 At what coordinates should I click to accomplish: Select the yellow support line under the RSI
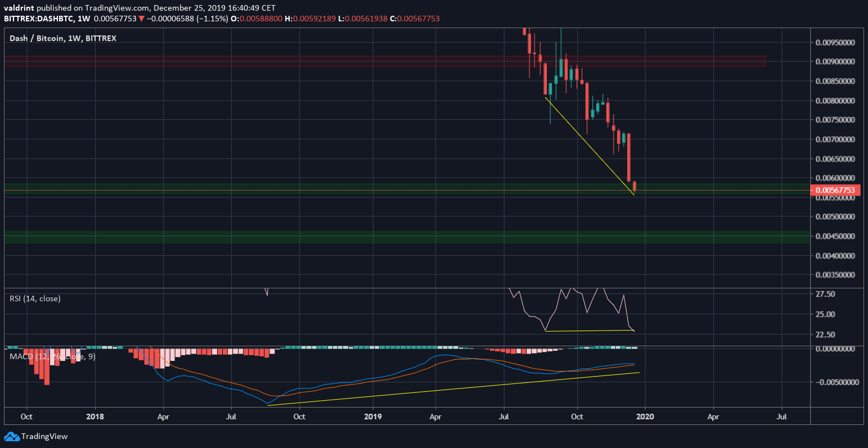[x=588, y=331]
